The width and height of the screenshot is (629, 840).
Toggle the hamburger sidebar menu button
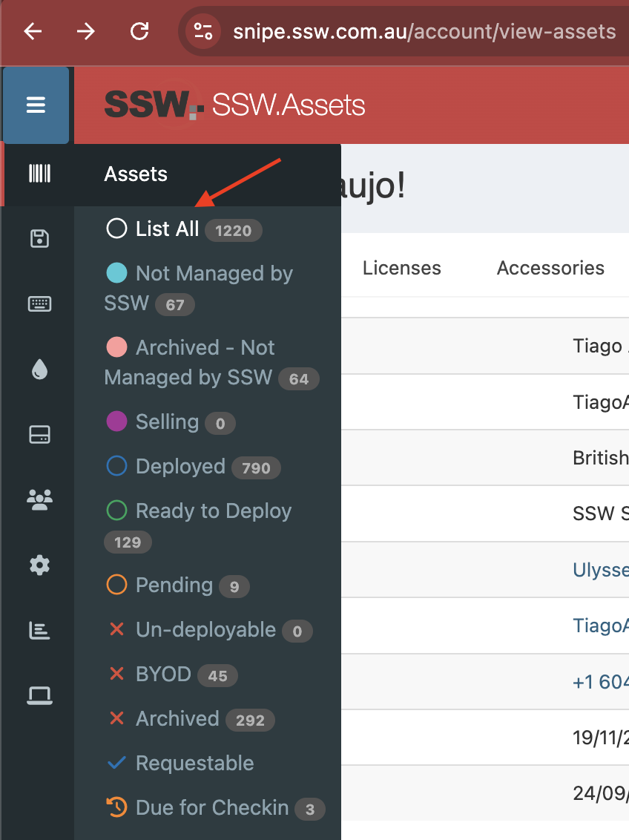36,105
